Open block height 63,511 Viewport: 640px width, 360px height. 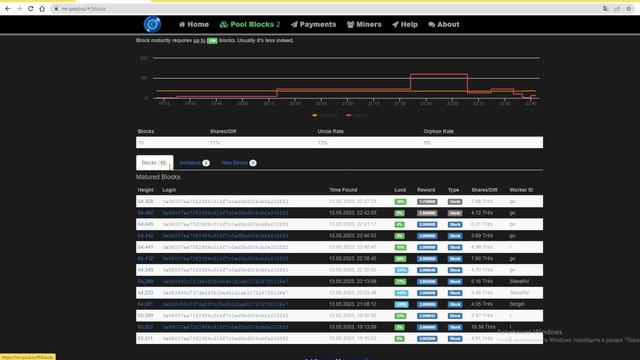point(145,339)
